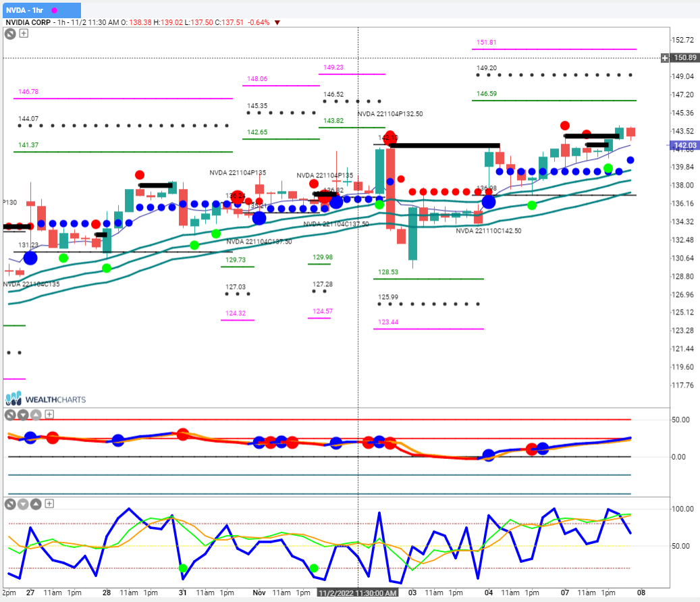Viewport: 700px width, 602px height.
Task: Click plus icon in main price pane
Action: [x=24, y=33]
